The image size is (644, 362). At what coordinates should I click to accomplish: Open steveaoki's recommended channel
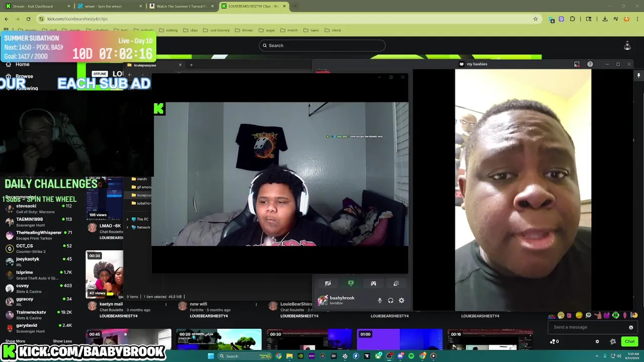(39, 208)
